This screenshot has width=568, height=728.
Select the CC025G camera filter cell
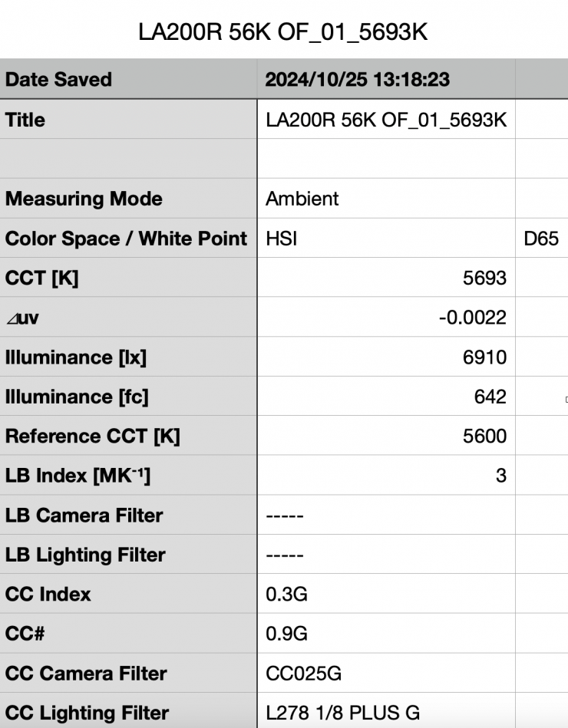(x=386, y=674)
